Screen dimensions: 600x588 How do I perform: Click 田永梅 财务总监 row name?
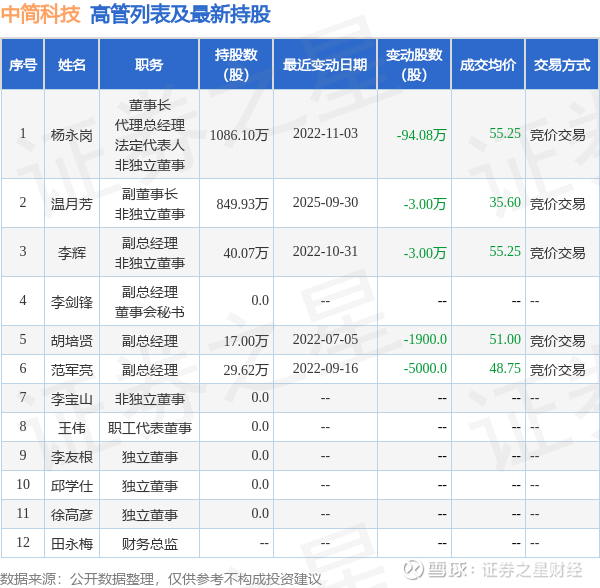tap(72, 544)
